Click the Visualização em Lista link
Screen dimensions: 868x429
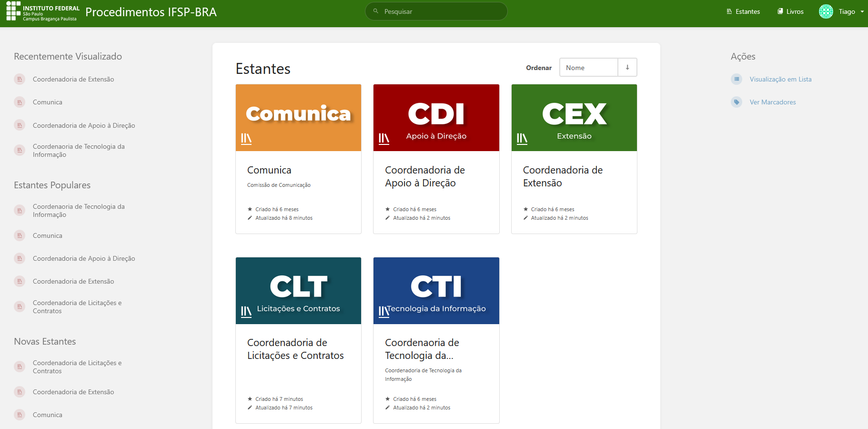point(780,79)
